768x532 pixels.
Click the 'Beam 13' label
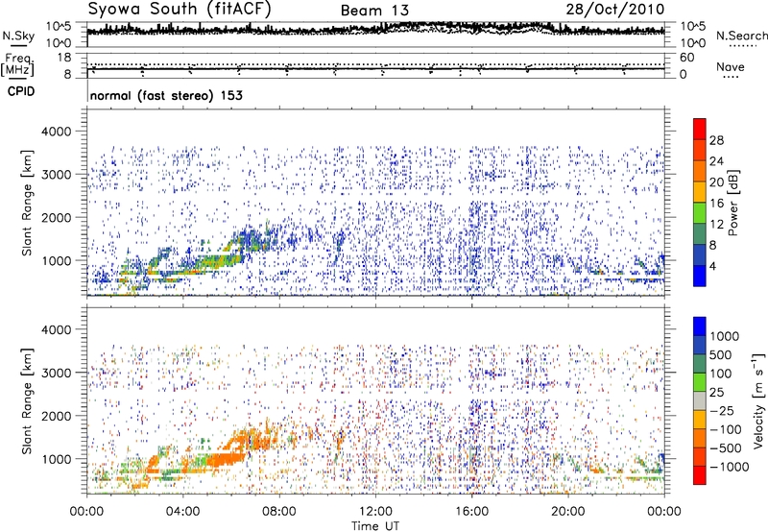click(374, 11)
